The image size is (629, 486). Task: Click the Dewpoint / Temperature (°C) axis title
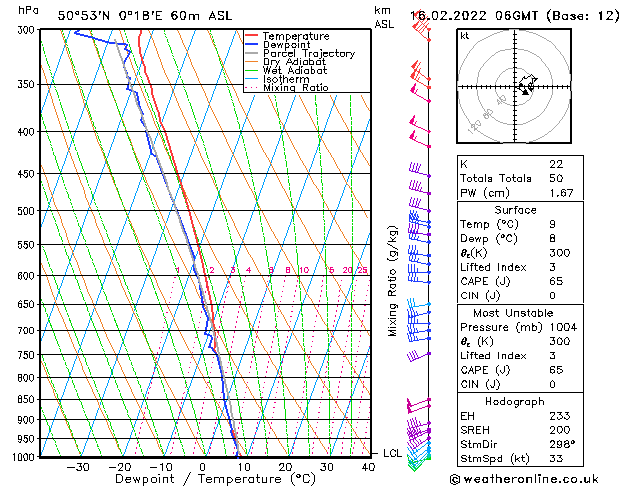[x=215, y=479]
